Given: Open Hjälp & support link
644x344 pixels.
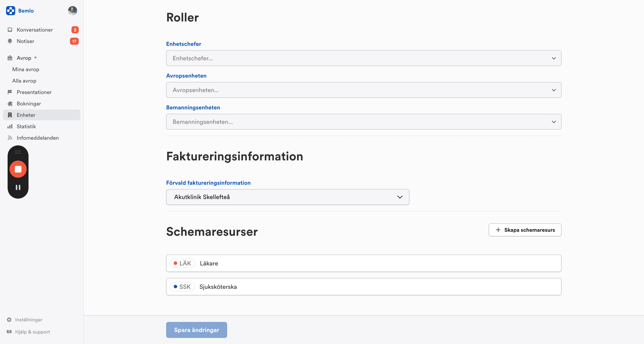Looking at the screenshot, I should pos(33,332).
